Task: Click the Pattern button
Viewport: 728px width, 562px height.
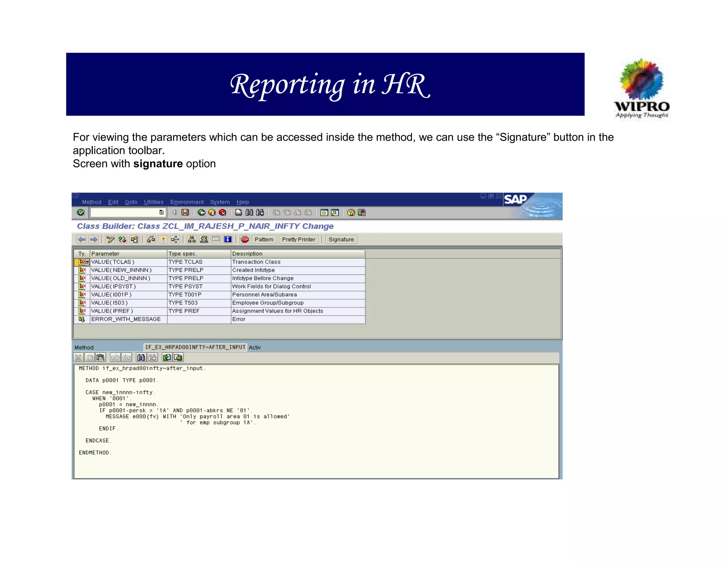Action: tap(264, 239)
